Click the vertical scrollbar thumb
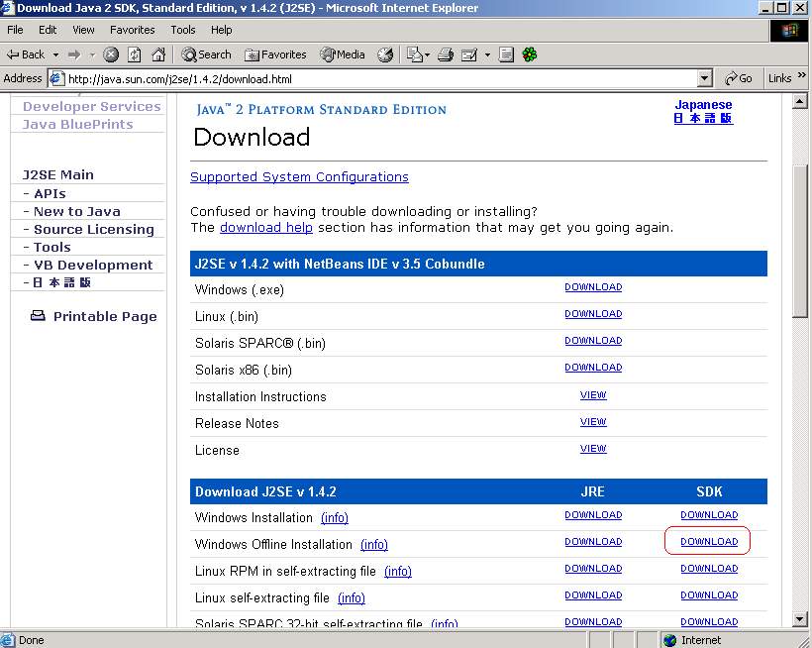 pyautogui.click(x=799, y=241)
